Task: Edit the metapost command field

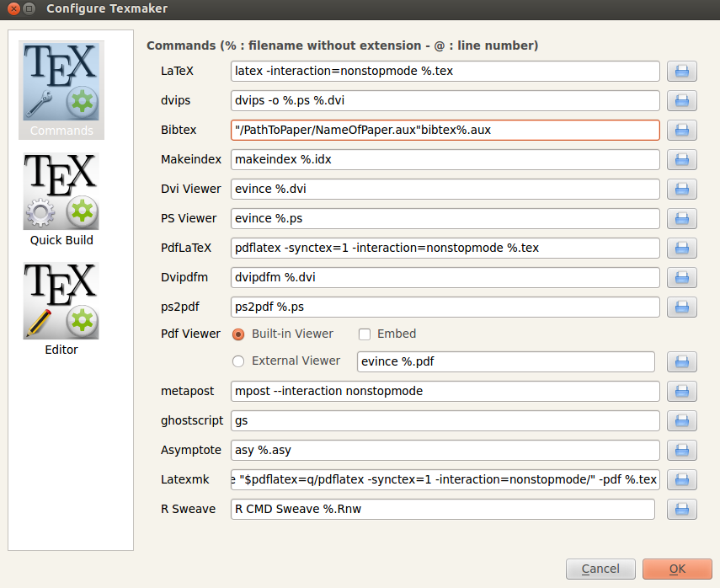Action: coord(445,391)
